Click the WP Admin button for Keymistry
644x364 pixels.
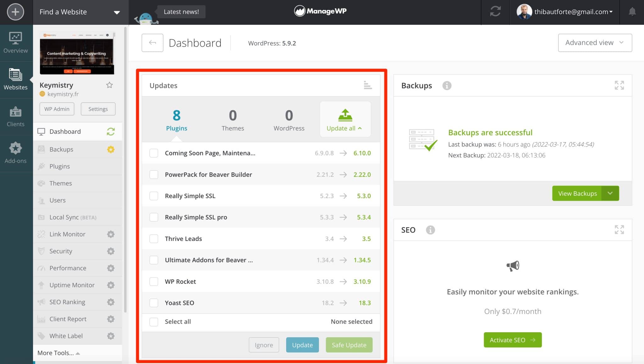(x=57, y=109)
